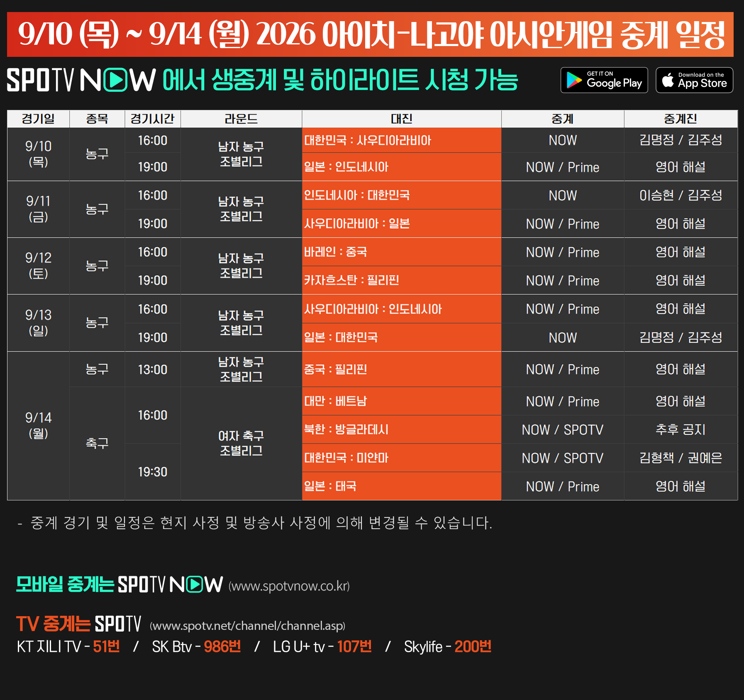744x700 pixels.
Task: Click the green play icon in the top NOW logo
Action: coord(115,80)
